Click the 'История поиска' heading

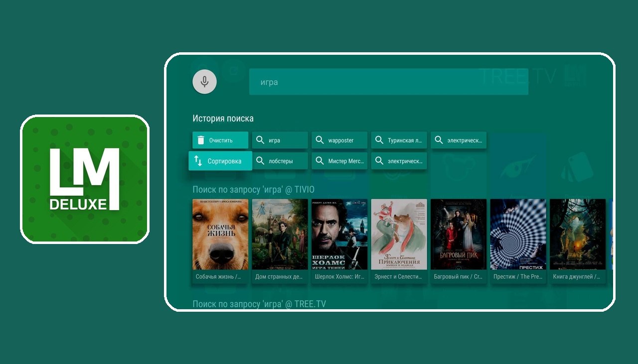coord(223,119)
